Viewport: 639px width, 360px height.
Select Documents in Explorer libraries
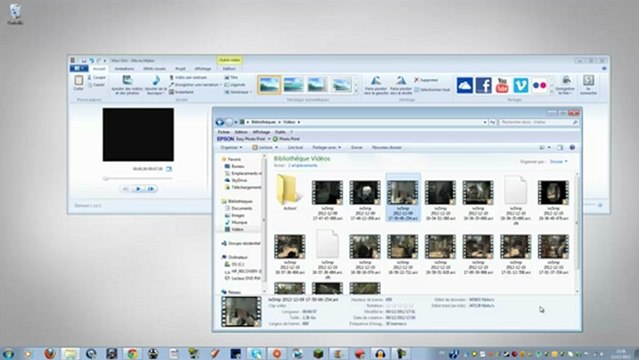tap(238, 208)
